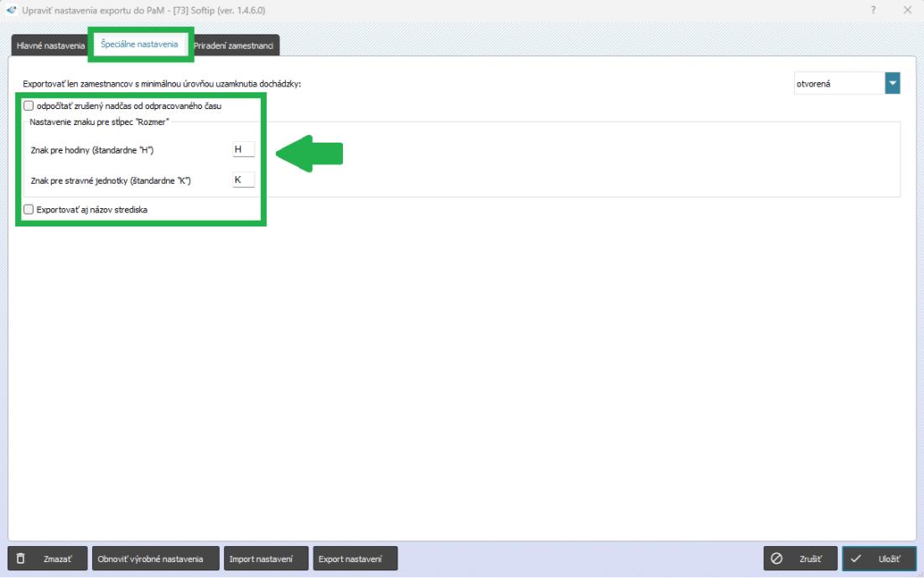Click the application logo in title bar
Viewport: 924px width, 578px height.
click(x=9, y=9)
